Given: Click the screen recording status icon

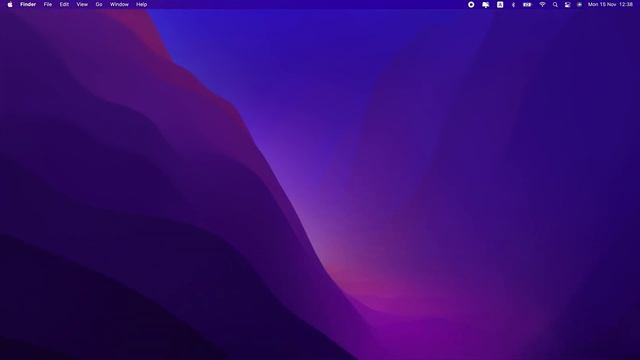Looking at the screenshot, I should pyautogui.click(x=471, y=4).
